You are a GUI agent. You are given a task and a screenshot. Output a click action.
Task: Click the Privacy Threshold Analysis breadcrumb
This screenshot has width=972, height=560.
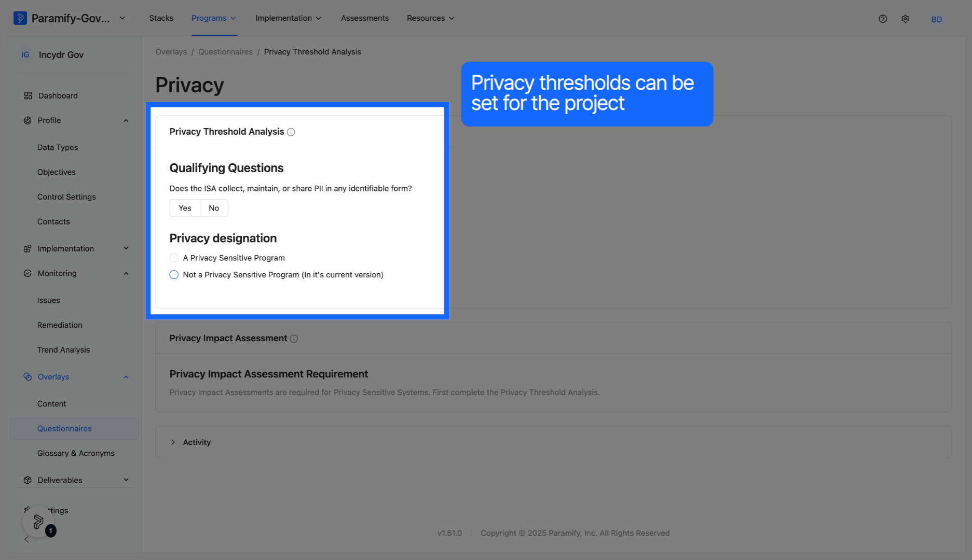[x=312, y=52]
